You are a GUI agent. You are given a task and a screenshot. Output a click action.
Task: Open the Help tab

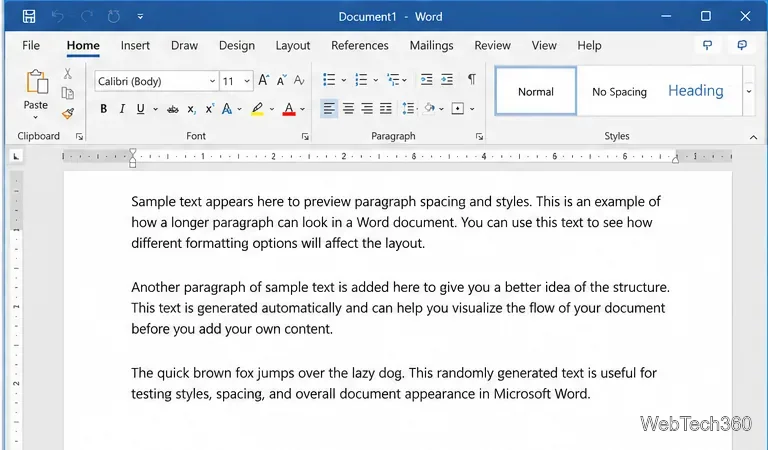[x=589, y=46]
